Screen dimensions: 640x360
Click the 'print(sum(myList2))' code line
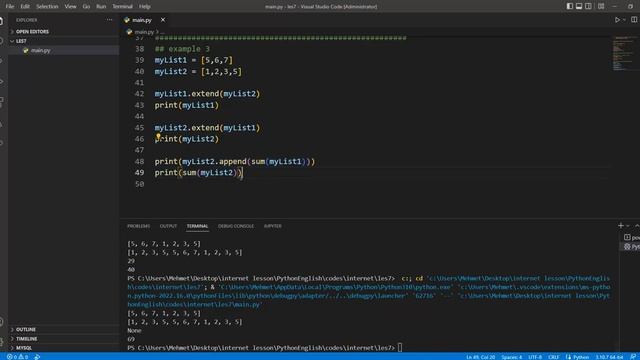198,173
